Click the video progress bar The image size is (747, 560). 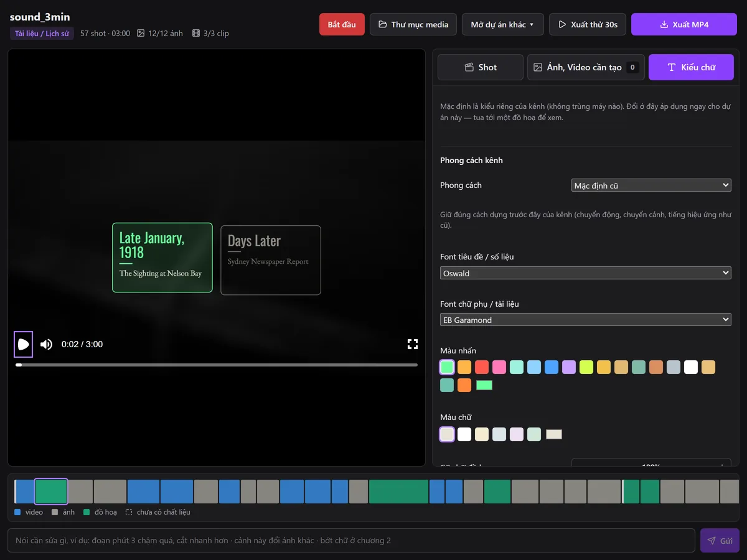(x=217, y=365)
